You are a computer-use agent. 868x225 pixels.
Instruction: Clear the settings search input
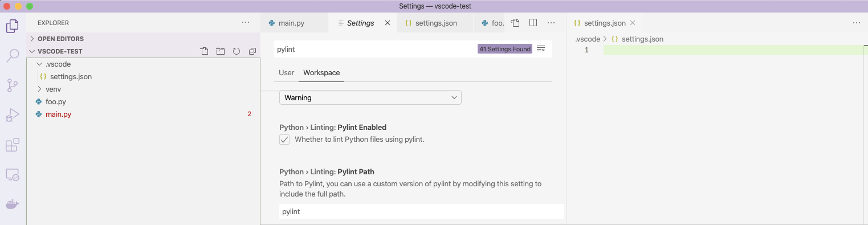tap(541, 49)
